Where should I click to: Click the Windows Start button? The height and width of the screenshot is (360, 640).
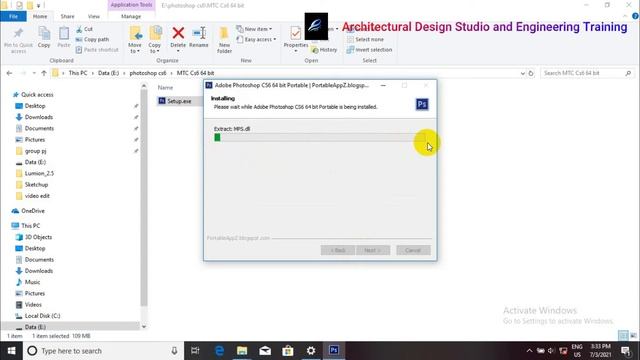(11, 351)
